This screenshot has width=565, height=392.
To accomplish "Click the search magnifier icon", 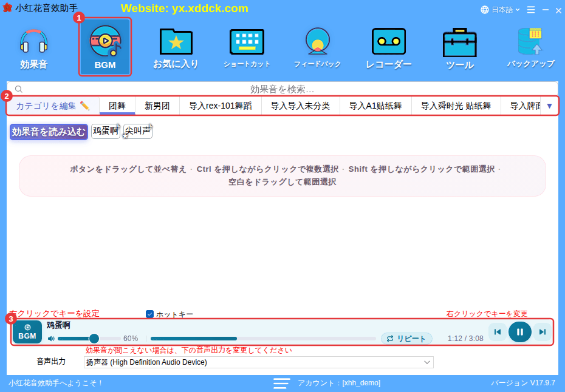I will coord(19,89).
